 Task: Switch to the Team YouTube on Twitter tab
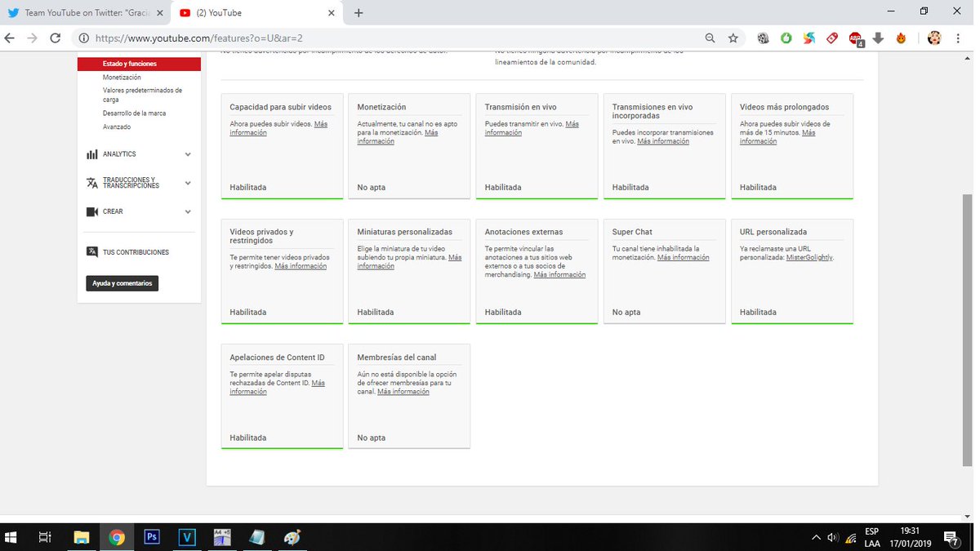pyautogui.click(x=84, y=12)
